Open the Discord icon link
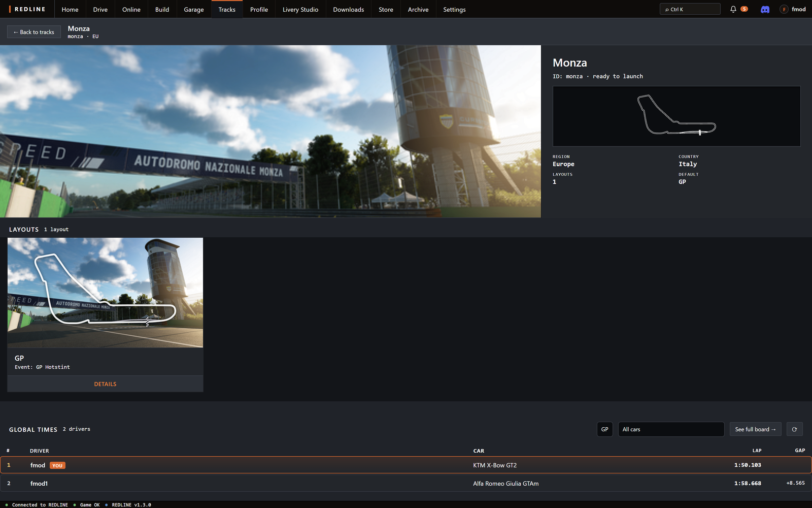Image resolution: width=812 pixels, height=508 pixels. point(765,9)
